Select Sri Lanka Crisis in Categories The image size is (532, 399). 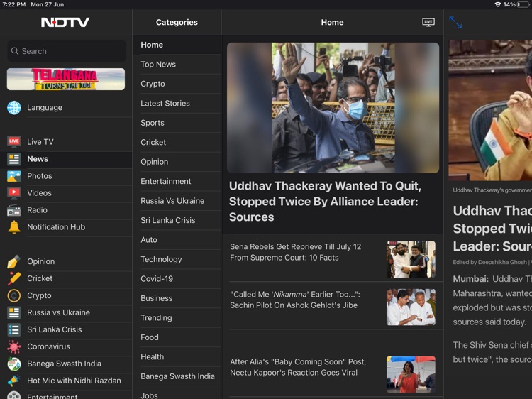pos(177,220)
